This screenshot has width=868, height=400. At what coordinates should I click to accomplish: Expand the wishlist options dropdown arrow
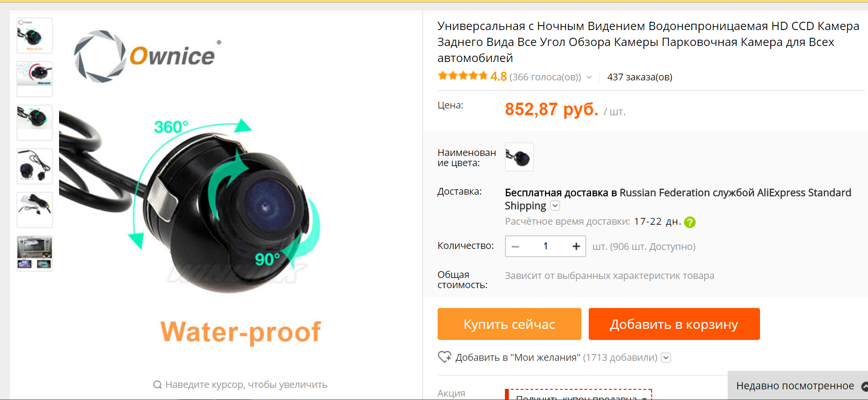(666, 358)
